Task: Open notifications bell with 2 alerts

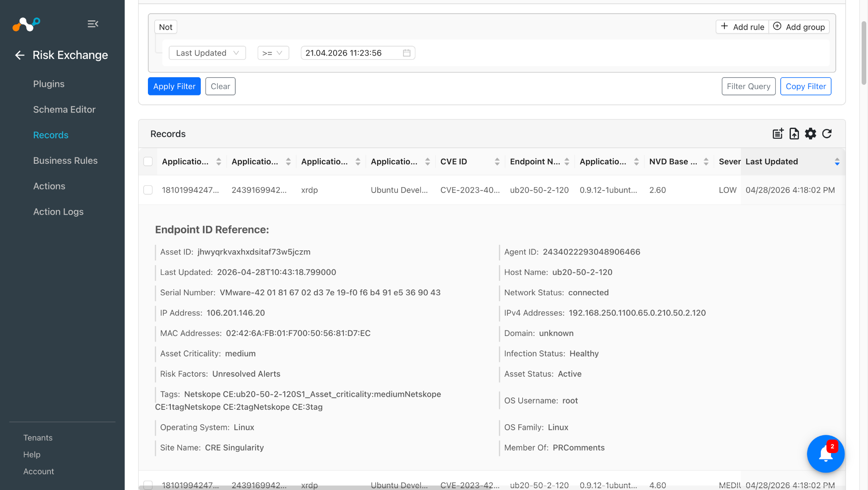Action: [826, 454]
